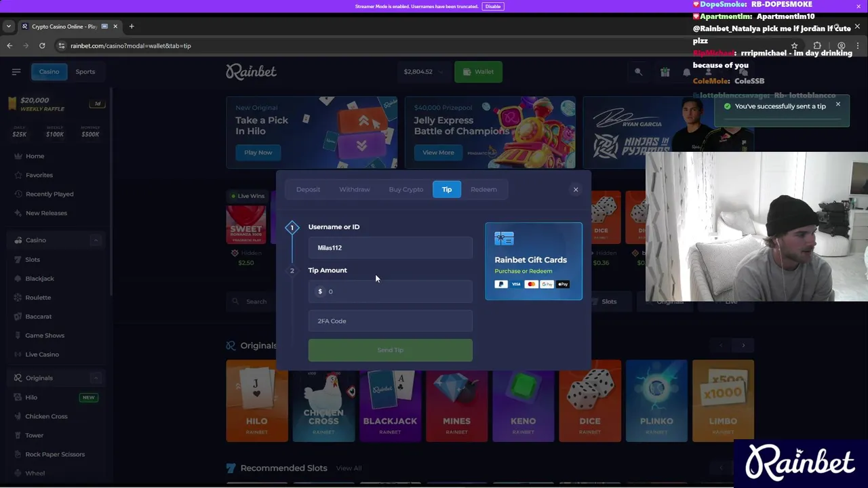Click the 2FA Code field
Screen dimensions: 868x488
click(x=391, y=321)
